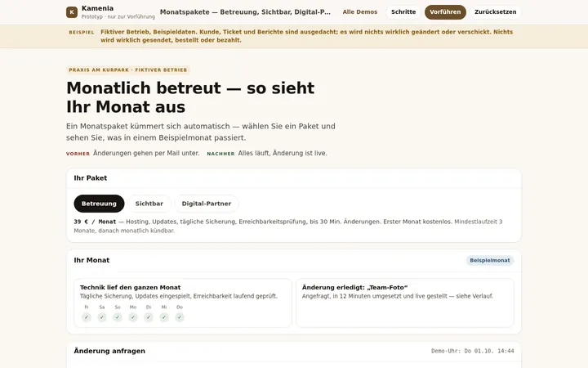
Task: Click the Beispielmonat badge
Action: pos(490,260)
